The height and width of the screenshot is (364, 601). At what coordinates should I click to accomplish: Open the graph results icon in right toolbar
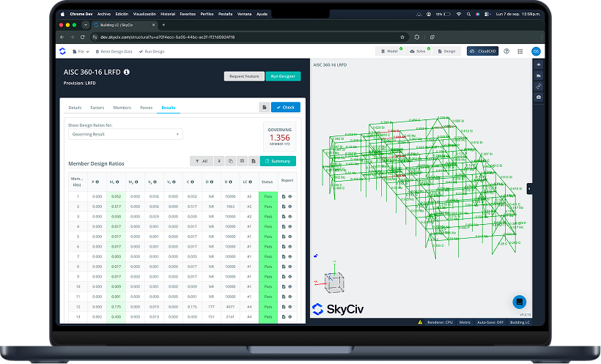(539, 75)
